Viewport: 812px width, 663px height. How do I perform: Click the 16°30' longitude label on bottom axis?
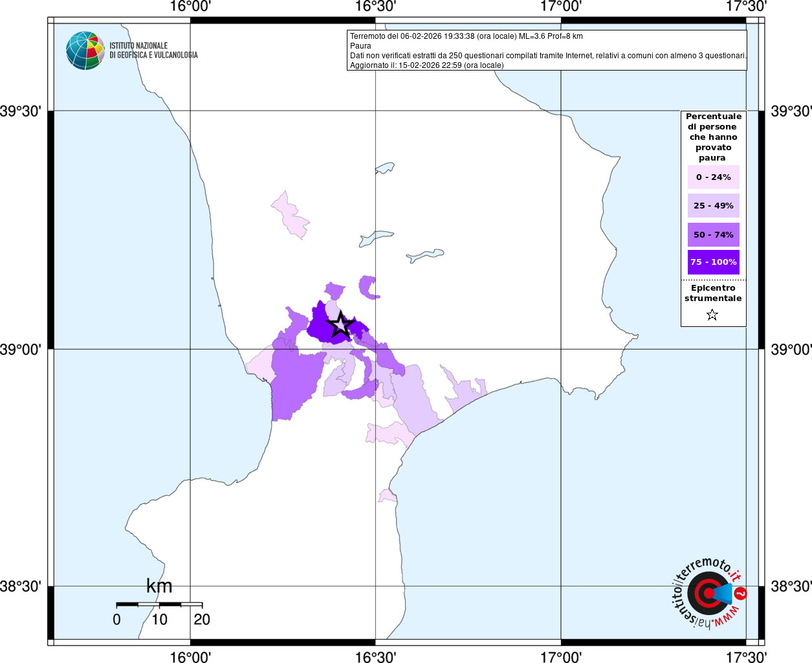click(375, 657)
